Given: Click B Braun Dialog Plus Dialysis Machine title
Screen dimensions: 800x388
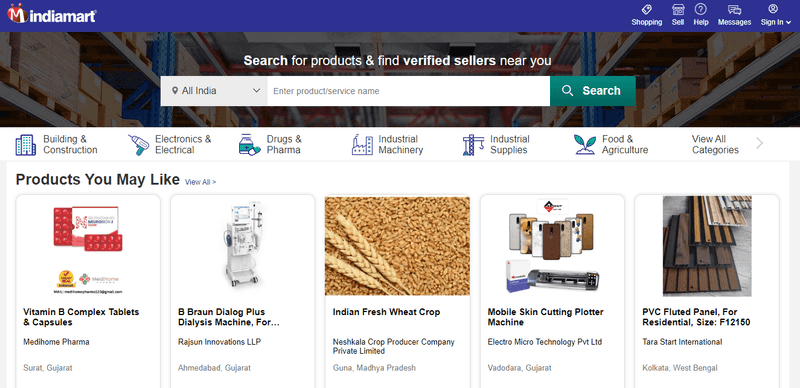Looking at the screenshot, I should [229, 317].
